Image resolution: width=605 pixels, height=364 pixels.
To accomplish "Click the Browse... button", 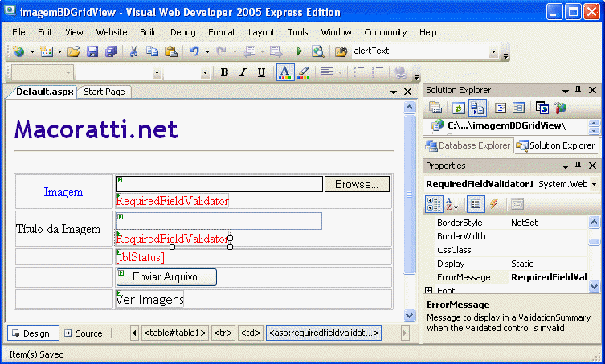I will click(x=357, y=184).
